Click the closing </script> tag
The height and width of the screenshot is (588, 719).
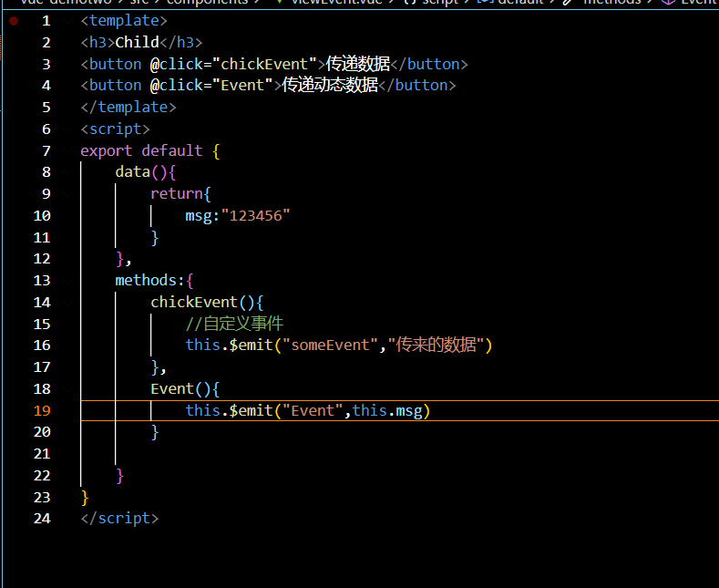click(119, 519)
